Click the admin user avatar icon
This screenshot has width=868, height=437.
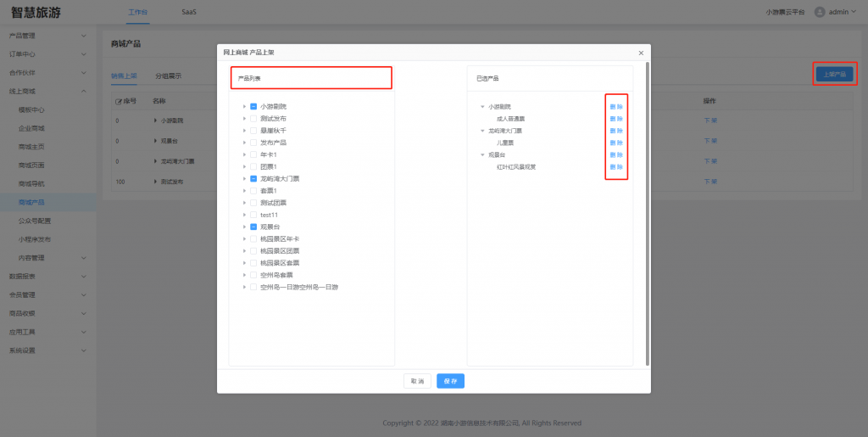coord(820,12)
